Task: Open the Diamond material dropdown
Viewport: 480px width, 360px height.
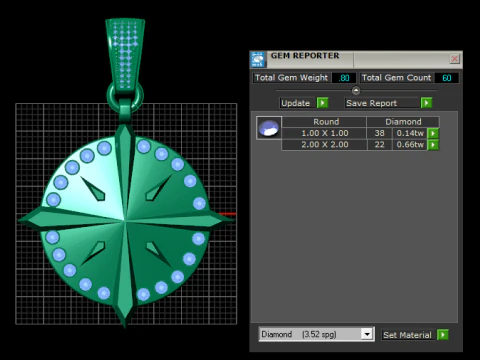Action: click(x=367, y=334)
